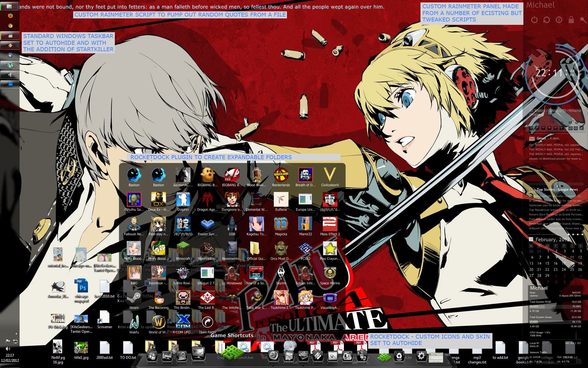Open the Steam shortcut icon
This screenshot has width=588, height=368.
[134, 300]
